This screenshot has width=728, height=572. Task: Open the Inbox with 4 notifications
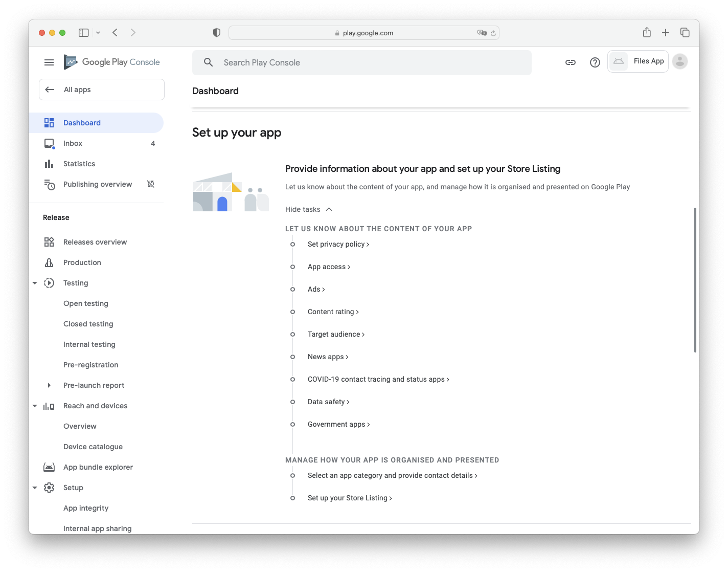73,143
